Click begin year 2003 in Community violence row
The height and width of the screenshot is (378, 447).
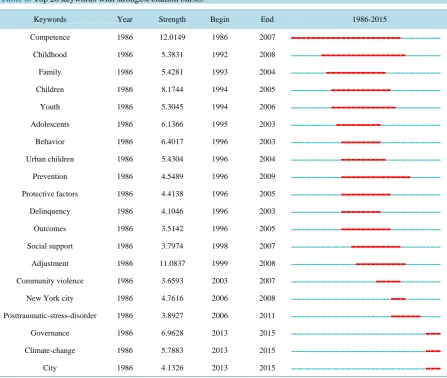(x=220, y=281)
